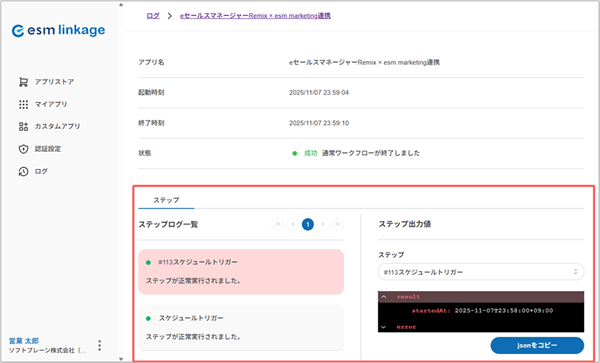Click the jsonをコピー button

coord(537,345)
